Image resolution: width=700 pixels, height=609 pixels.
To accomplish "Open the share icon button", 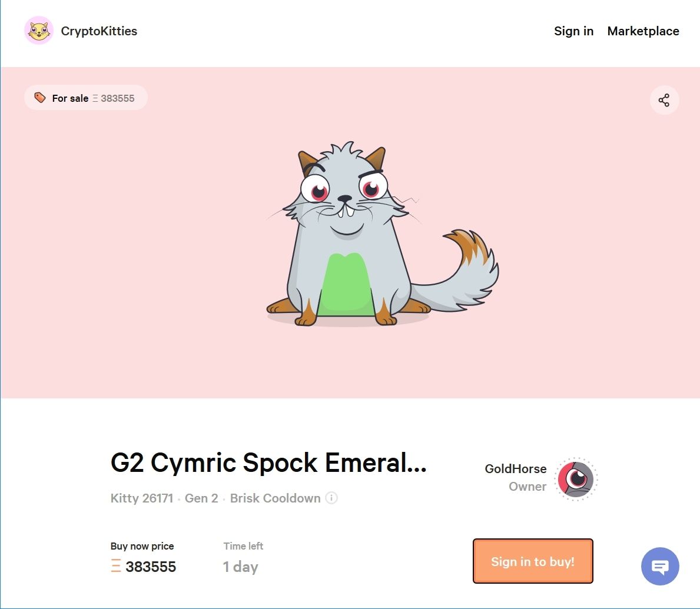I will click(664, 100).
